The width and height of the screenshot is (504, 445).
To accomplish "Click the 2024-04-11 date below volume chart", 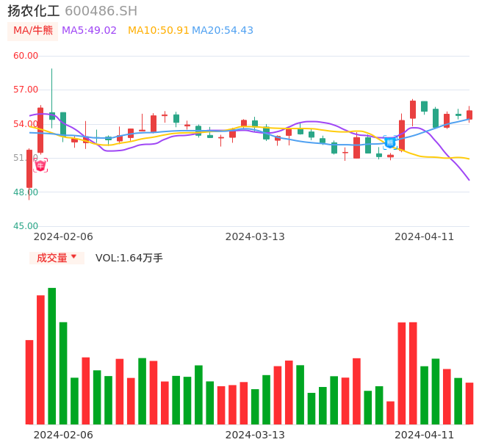I will coord(425,435).
